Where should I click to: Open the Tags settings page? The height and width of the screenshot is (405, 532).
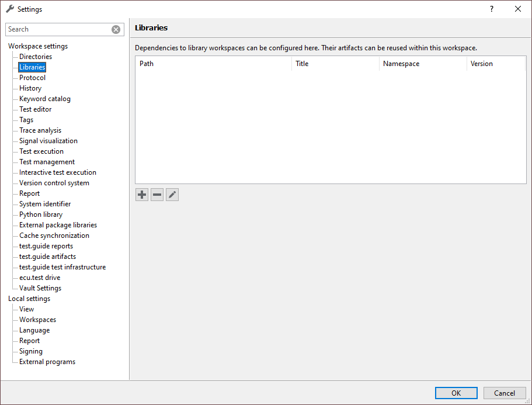point(26,120)
